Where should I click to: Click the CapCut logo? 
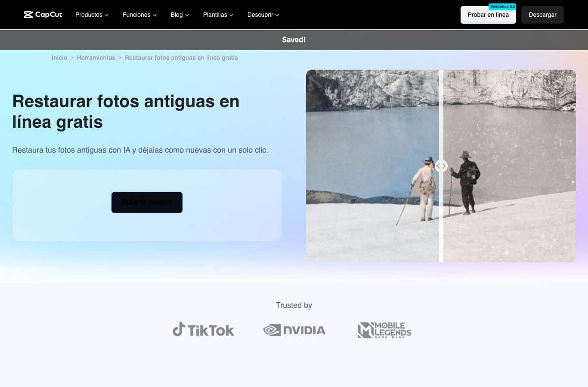tap(43, 15)
